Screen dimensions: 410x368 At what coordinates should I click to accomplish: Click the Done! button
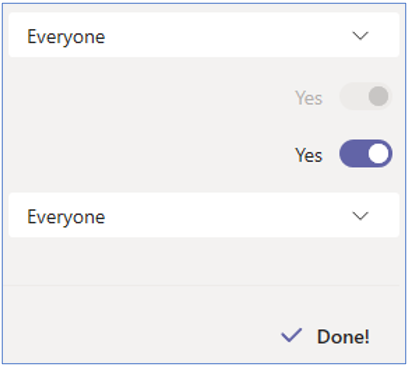[x=325, y=336]
